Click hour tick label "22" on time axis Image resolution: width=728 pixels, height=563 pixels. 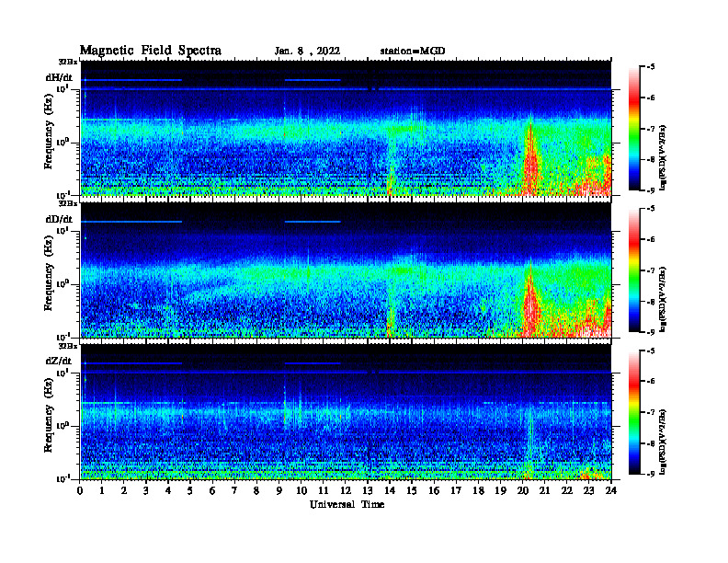[x=567, y=490]
